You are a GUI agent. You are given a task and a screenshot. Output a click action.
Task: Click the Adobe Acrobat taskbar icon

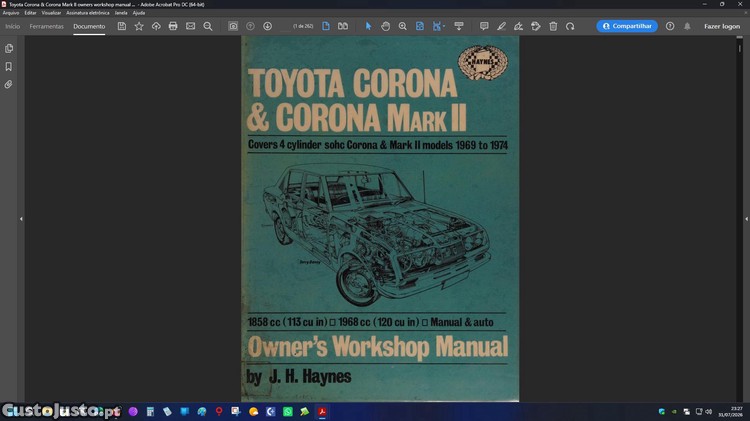322,411
